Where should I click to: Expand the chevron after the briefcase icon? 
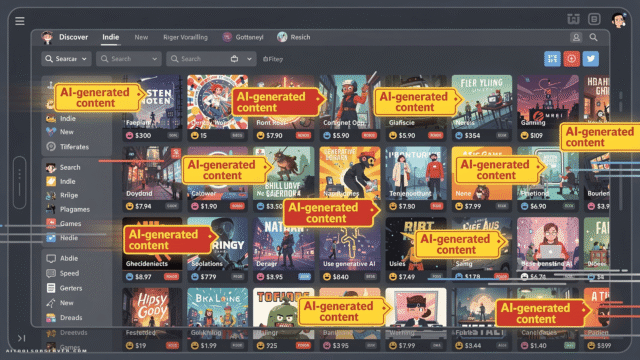click(x=249, y=59)
